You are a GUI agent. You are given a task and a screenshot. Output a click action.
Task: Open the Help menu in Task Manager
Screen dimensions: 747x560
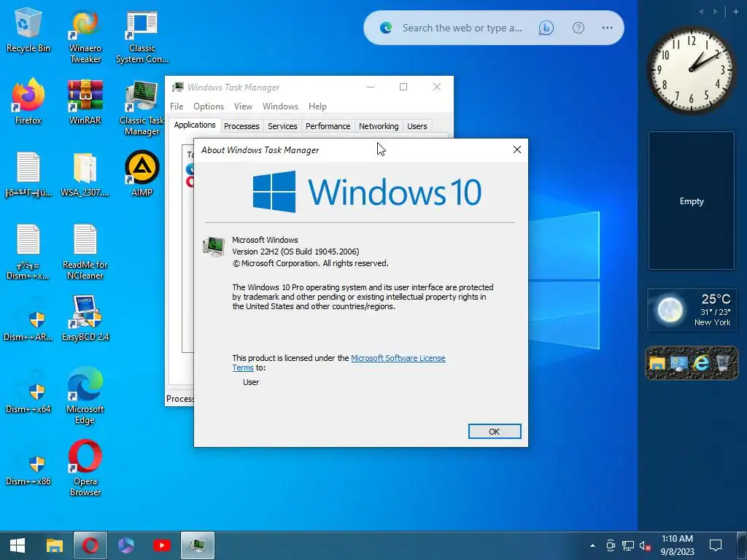[x=317, y=106]
